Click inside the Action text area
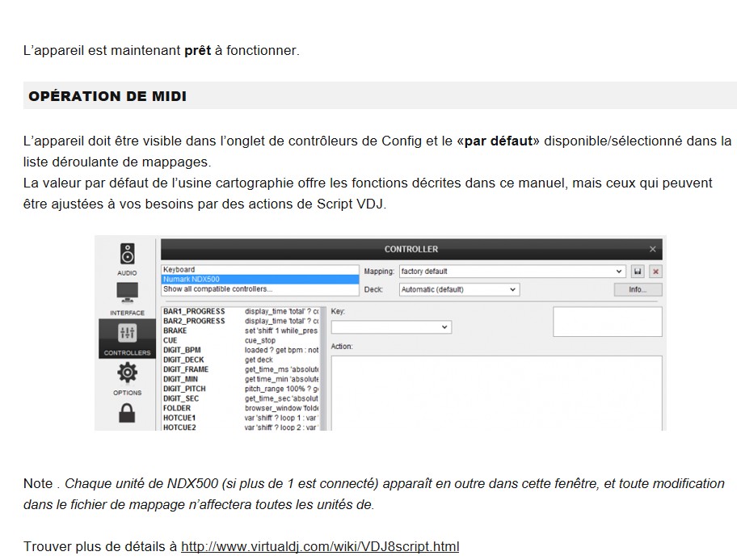The image size is (737, 560). click(496, 393)
